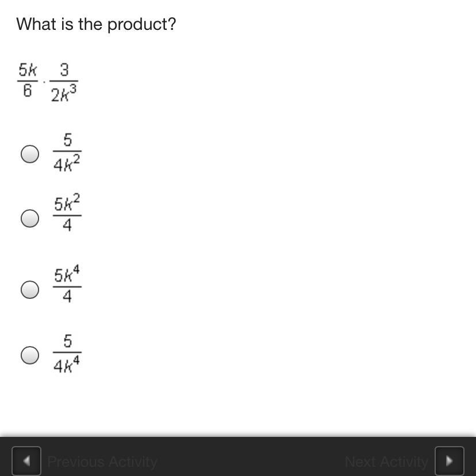476x476 pixels.
Task: Click the 2k³ denominator in the expression
Action: [x=64, y=93]
